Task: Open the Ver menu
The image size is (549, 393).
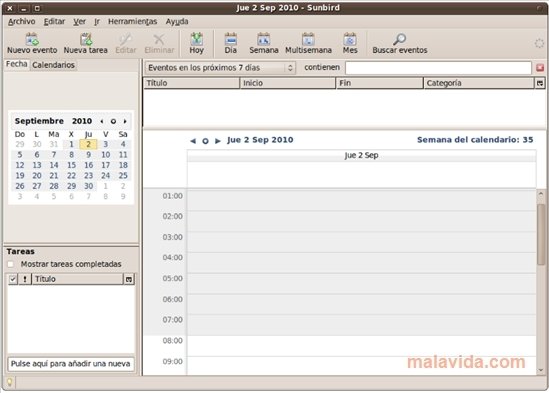Action: (x=79, y=22)
